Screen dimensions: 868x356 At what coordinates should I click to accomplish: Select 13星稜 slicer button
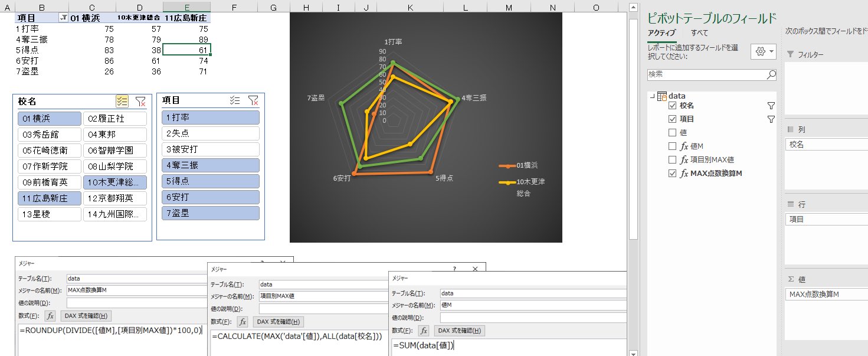[50, 214]
